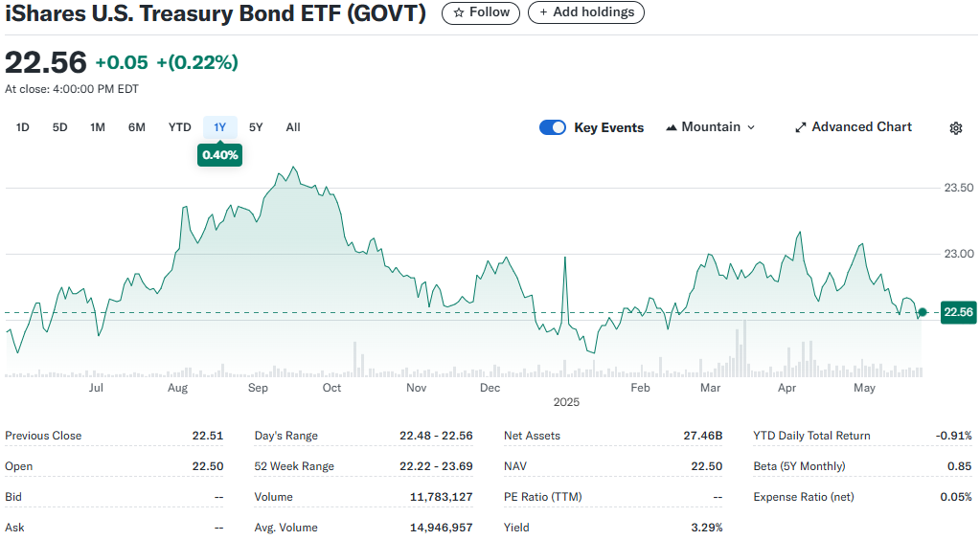
Task: Select the 5Y time range
Action: pos(256,127)
